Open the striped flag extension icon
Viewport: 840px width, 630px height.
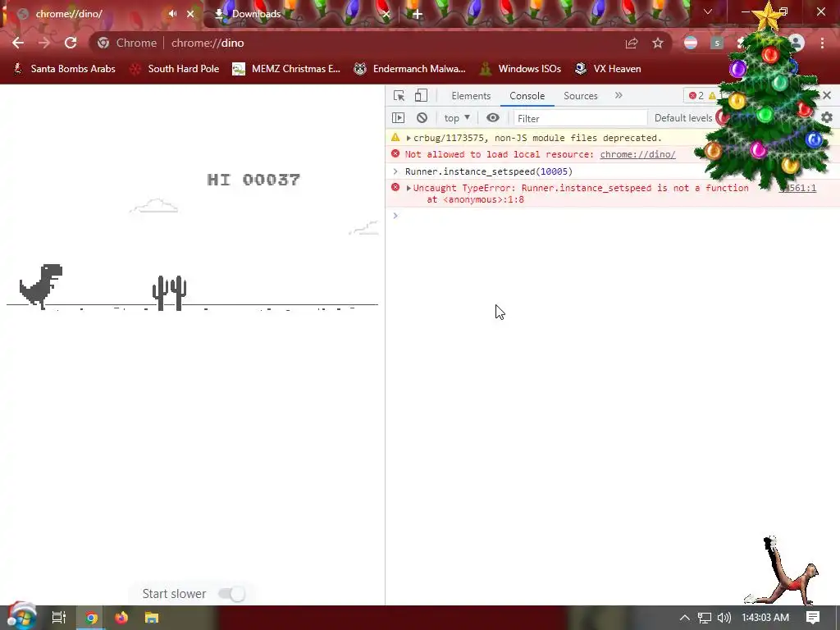tap(691, 43)
